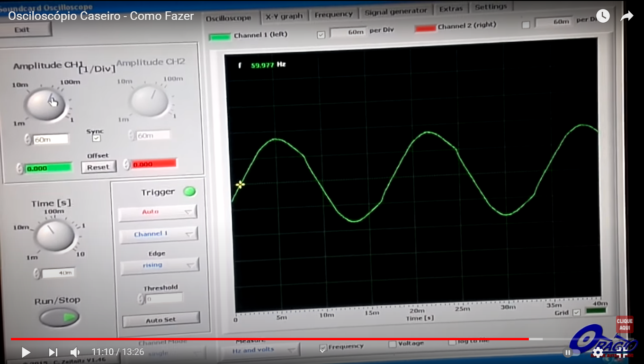Toggle the Voltage measure checkbox
The width and height of the screenshot is (644, 364).
tap(393, 344)
